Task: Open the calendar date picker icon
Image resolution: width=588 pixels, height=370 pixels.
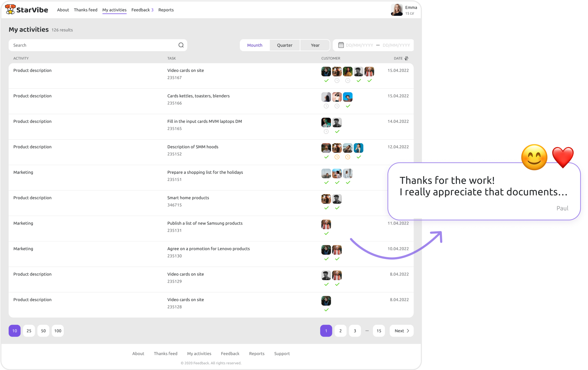Action: 341,45
